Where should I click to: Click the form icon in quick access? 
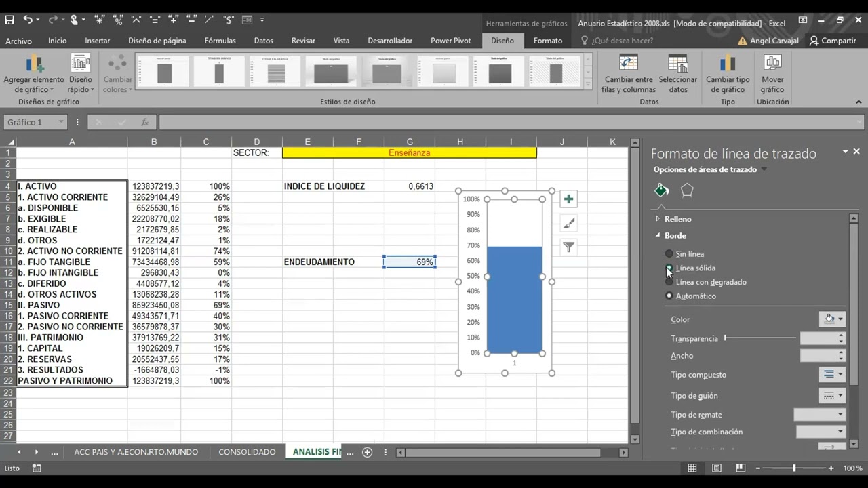(x=247, y=20)
